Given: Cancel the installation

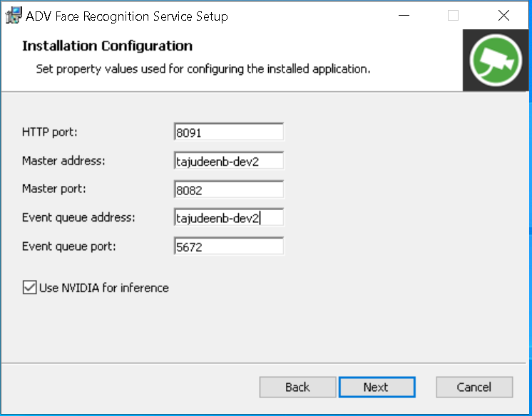Looking at the screenshot, I should [474, 387].
